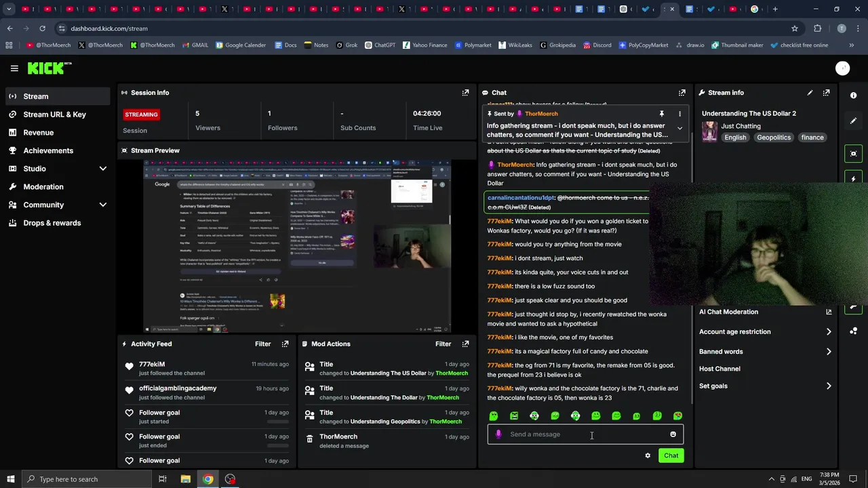
Task: Insert the last emote with heart eyes
Action: click(x=677, y=416)
